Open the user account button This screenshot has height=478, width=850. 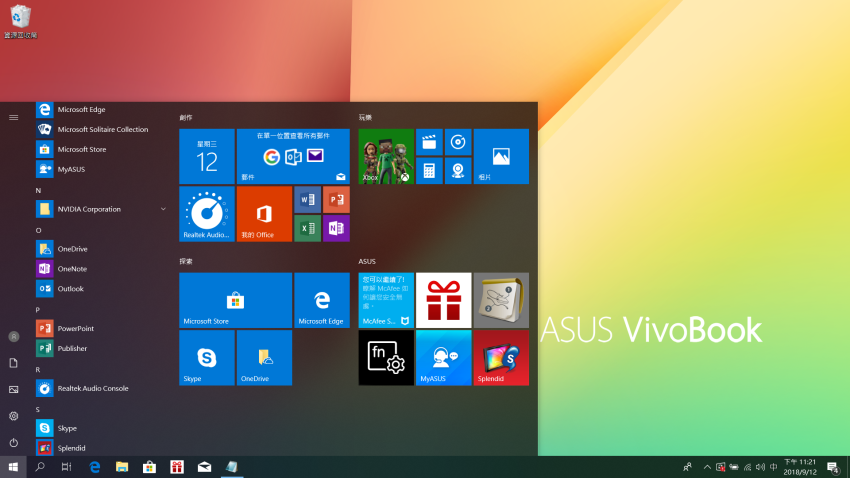(x=14, y=337)
